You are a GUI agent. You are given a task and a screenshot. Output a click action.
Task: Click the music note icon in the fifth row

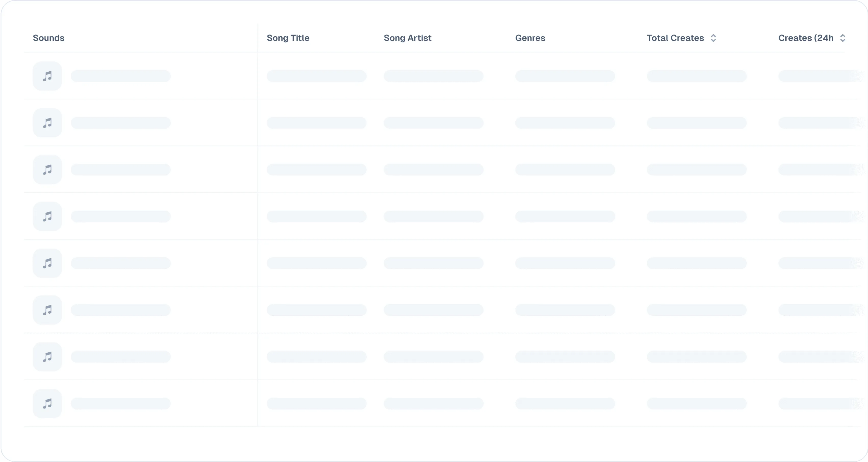47,263
